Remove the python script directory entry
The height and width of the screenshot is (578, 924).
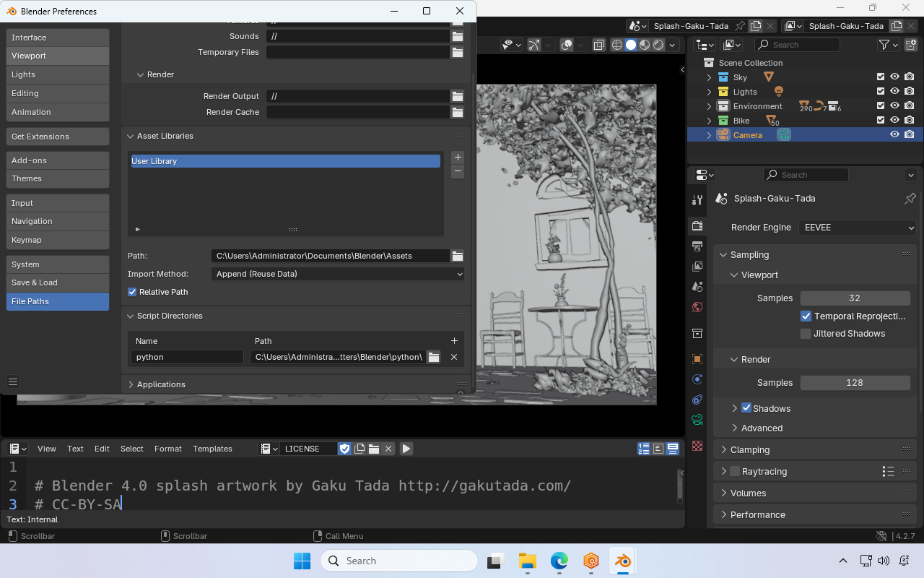click(454, 357)
